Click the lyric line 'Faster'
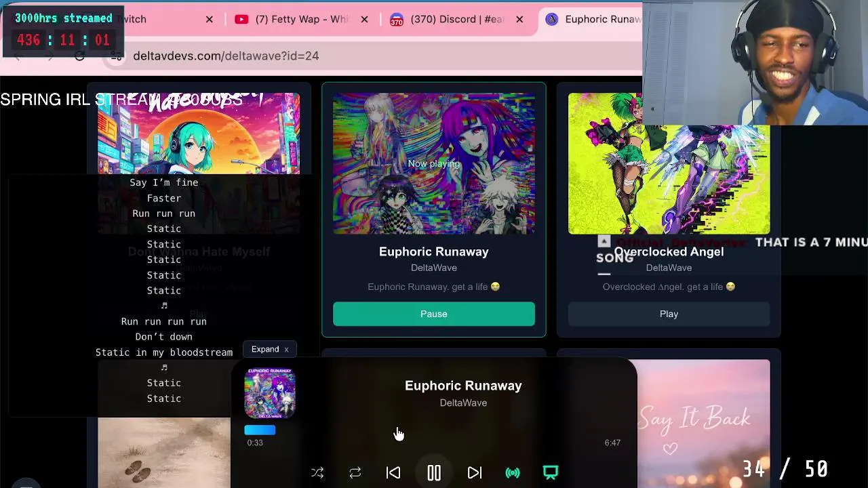The image size is (868, 488). 164,198
